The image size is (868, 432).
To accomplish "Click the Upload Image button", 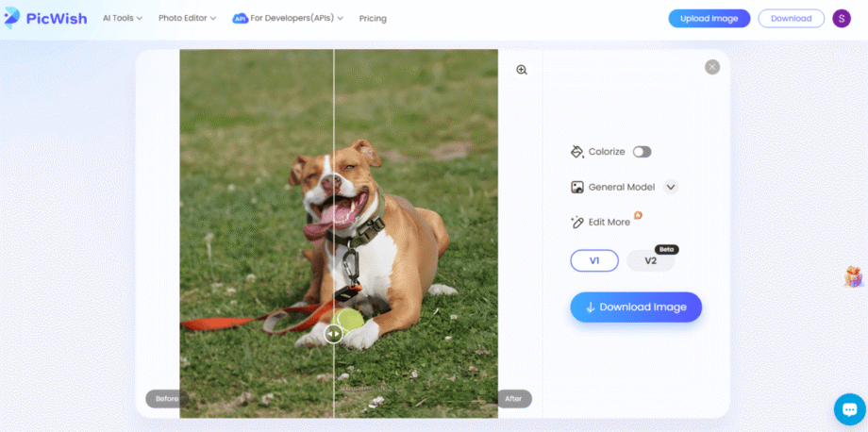I will (709, 19).
